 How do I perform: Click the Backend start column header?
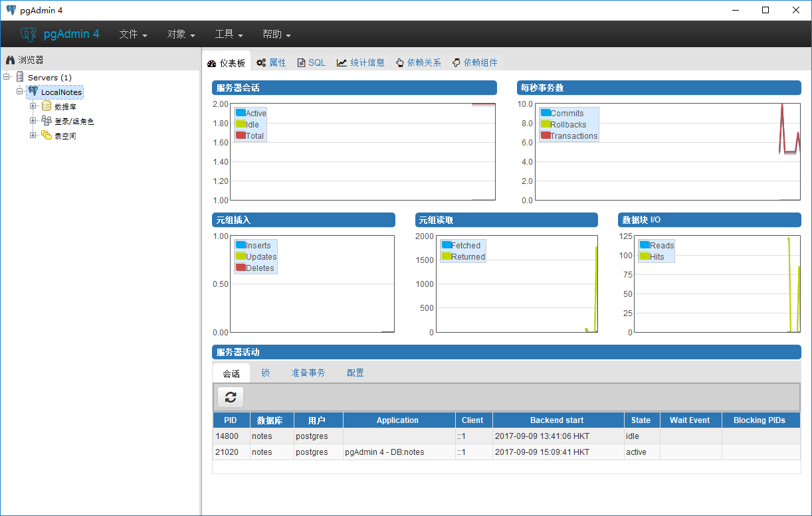557,420
